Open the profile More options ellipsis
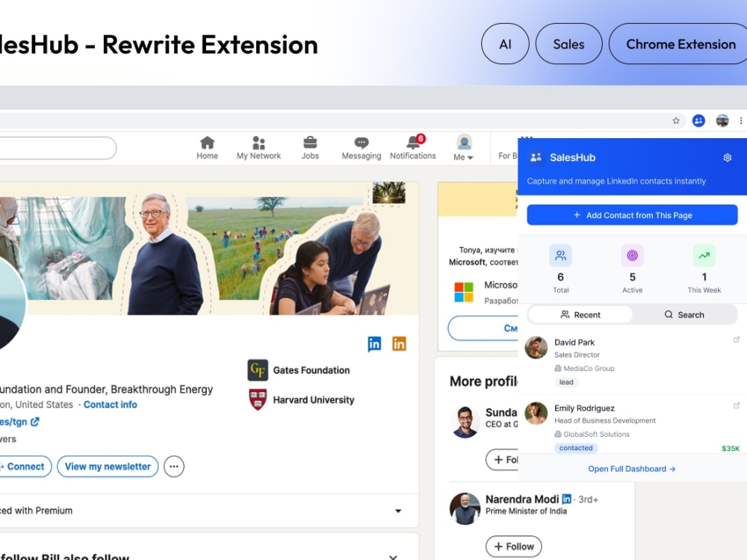Viewport: 747px width, 560px height. tap(174, 467)
